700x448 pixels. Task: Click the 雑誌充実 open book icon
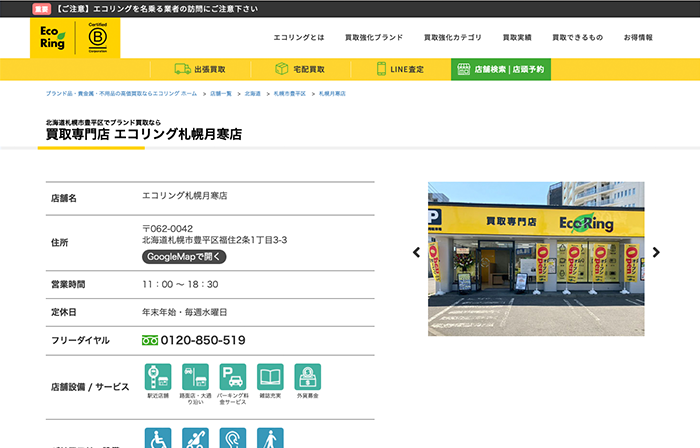(270, 377)
